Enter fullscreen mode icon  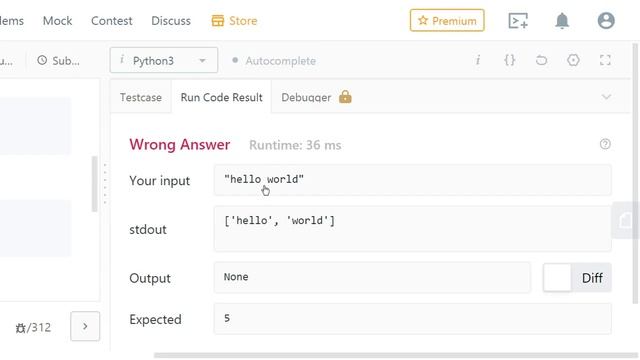click(605, 60)
